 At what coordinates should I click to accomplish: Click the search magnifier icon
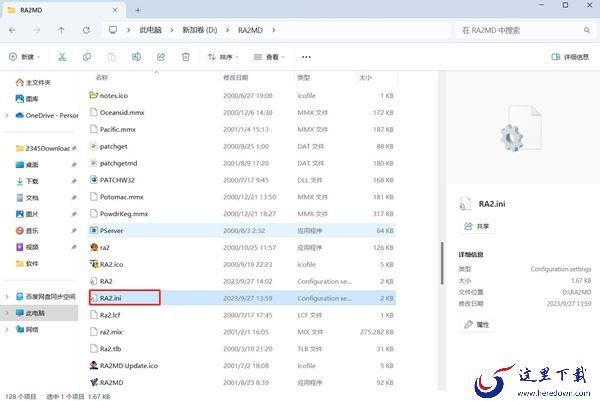click(587, 30)
